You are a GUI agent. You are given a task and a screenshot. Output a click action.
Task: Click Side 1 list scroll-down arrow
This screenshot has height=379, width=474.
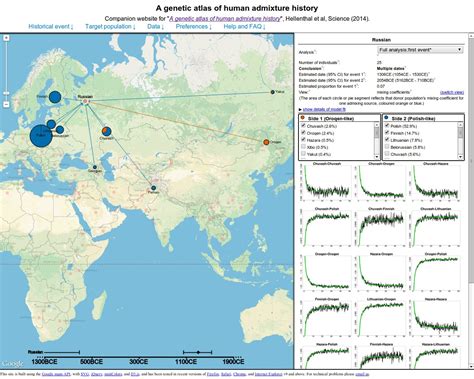tap(377, 157)
